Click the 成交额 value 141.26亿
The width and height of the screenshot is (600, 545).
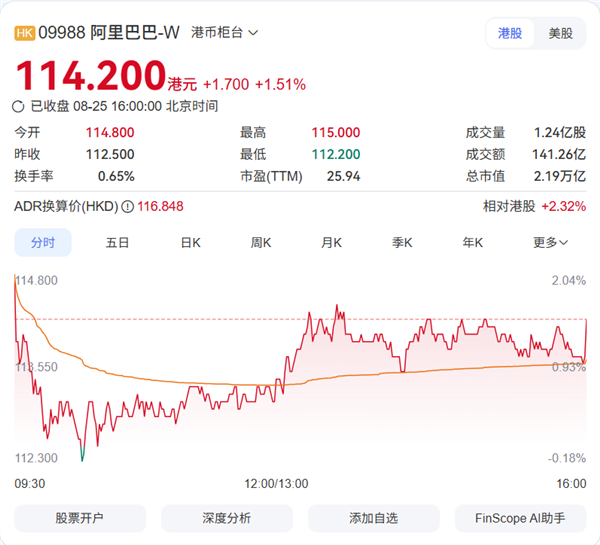point(559,155)
